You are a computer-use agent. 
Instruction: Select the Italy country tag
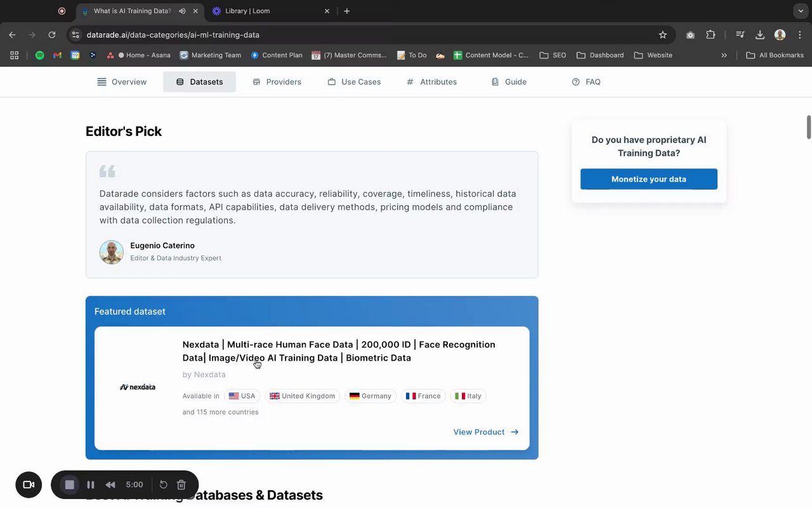468,396
